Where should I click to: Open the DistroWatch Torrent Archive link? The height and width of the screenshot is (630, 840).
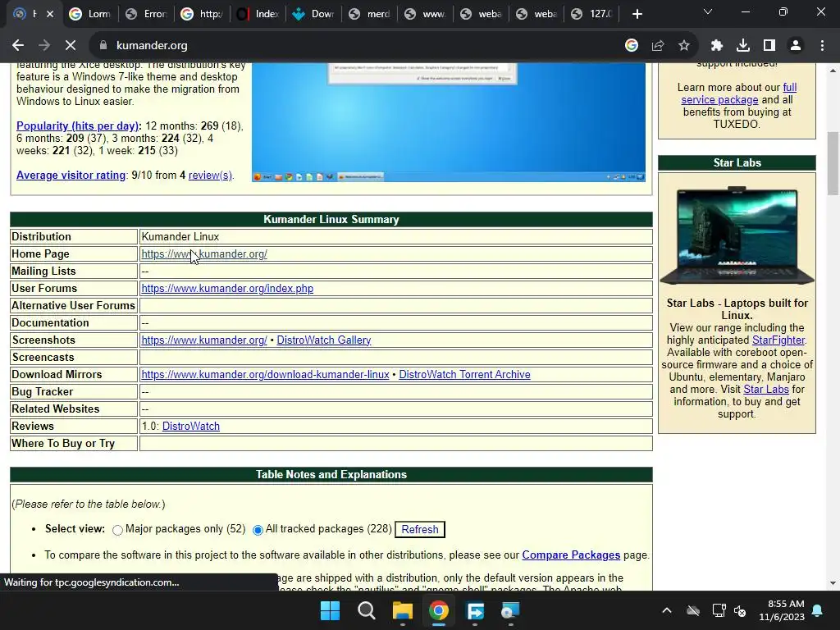click(464, 374)
